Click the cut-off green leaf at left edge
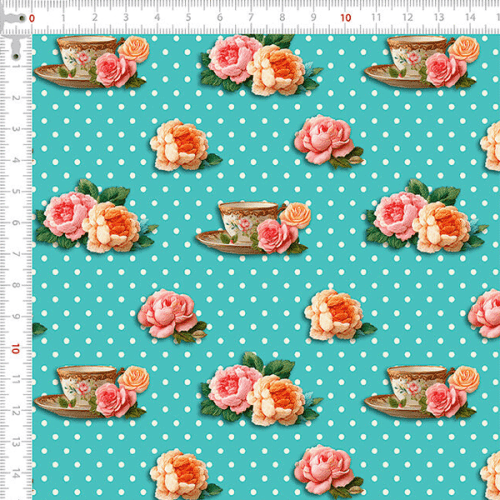This screenshot has height=500, width=500. pos(39,329)
